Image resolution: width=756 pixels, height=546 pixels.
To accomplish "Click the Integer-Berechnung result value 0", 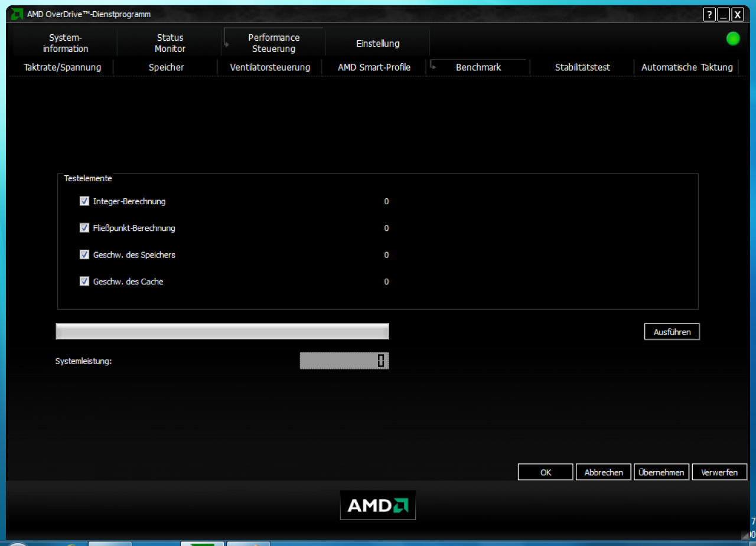I will click(386, 201).
